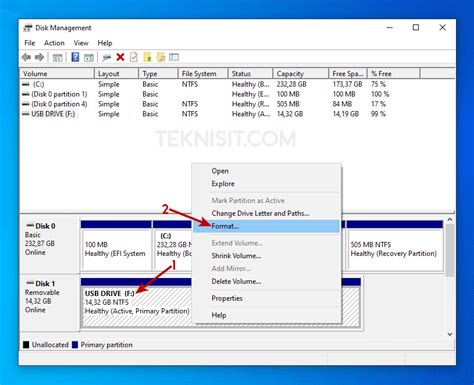
Task: Click Disk 0 drive icon in lower pane
Action: click(30, 226)
